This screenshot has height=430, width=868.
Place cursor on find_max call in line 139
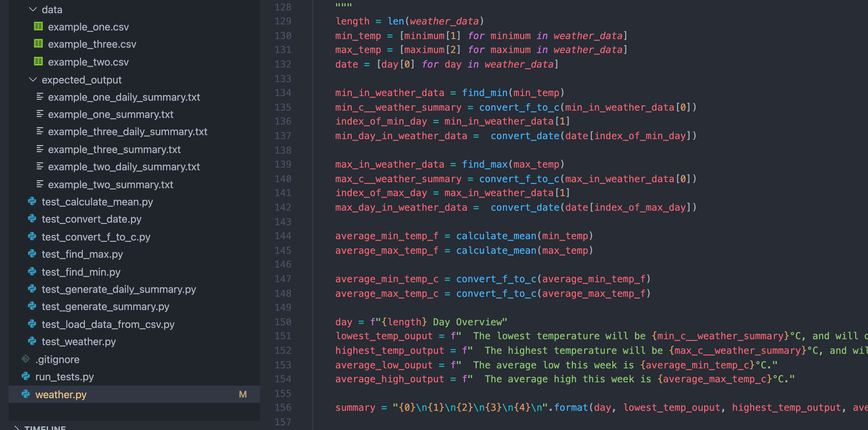484,164
